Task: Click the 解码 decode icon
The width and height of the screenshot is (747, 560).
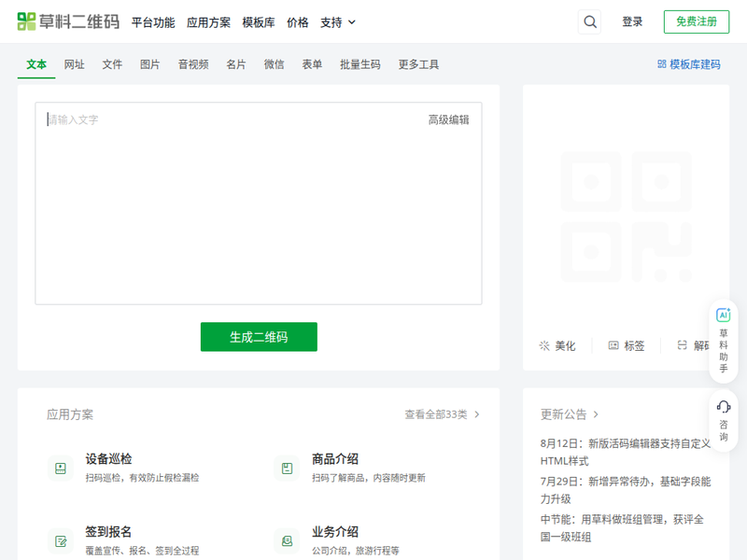Action: [683, 345]
